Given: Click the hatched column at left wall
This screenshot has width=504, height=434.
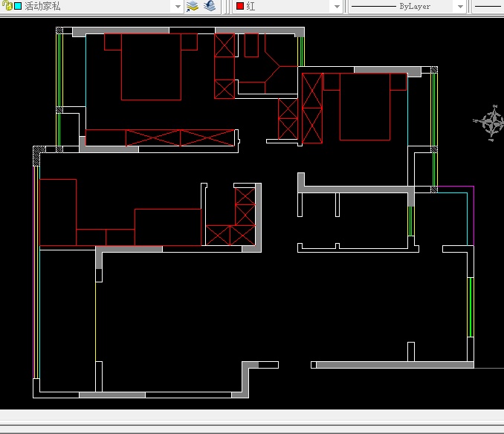Looking at the screenshot, I should (36, 155).
